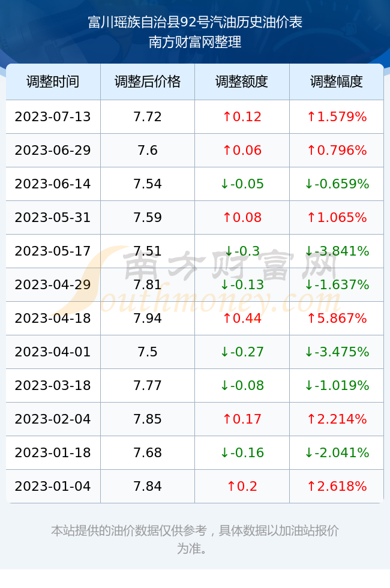Click the green ↓-0.05 adjustment value
Screen dimensions: 390x588
coord(242,184)
